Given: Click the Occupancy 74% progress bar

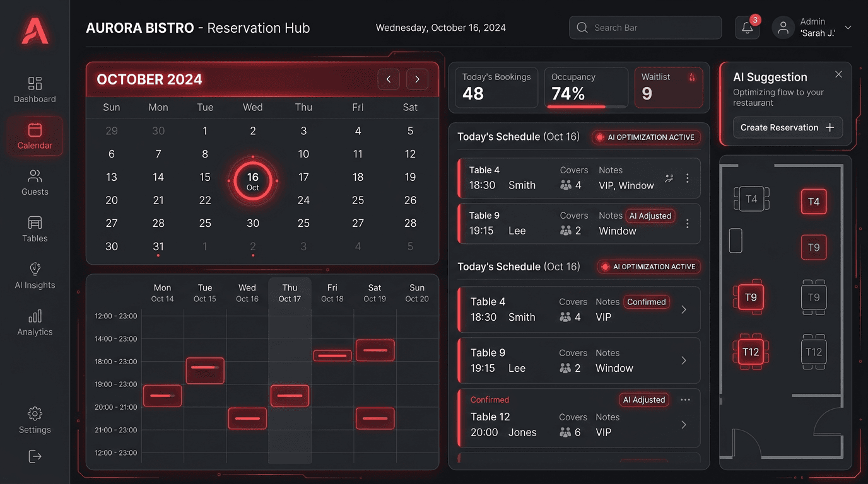Looking at the screenshot, I should click(586, 107).
